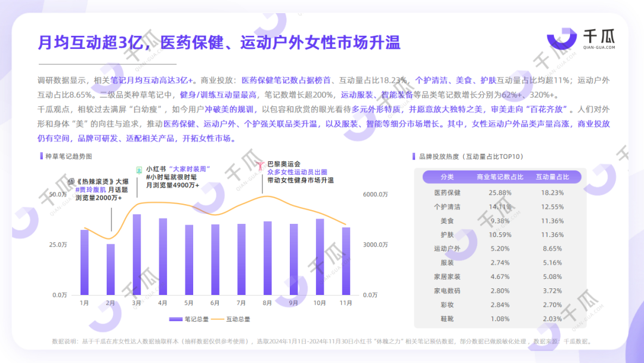The image size is (644, 363).
Task: Click the 25.88% cell in the table
Action: 500,193
